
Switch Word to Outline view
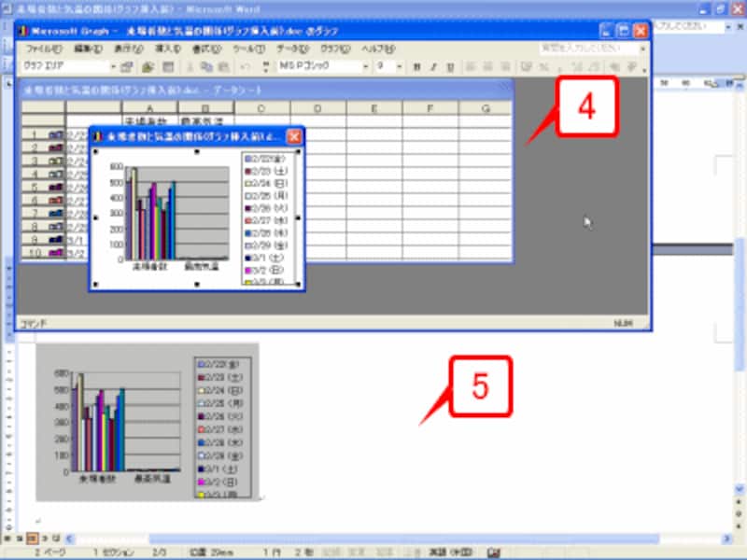click(44, 539)
